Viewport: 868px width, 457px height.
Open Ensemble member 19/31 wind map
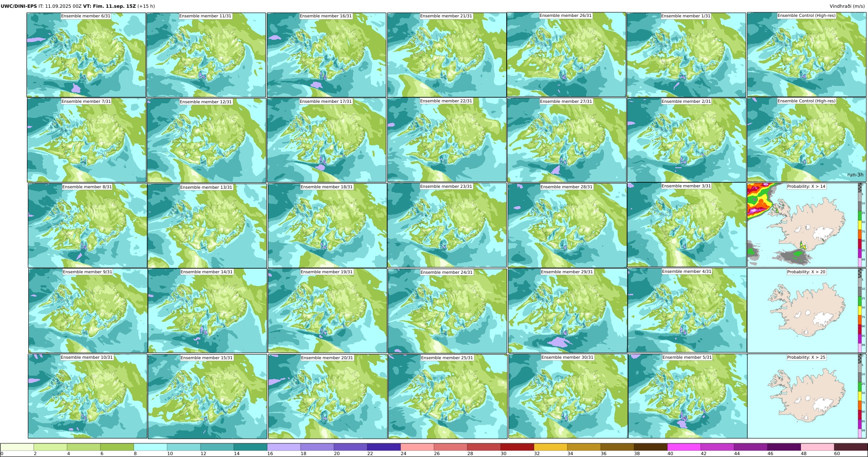(x=328, y=311)
